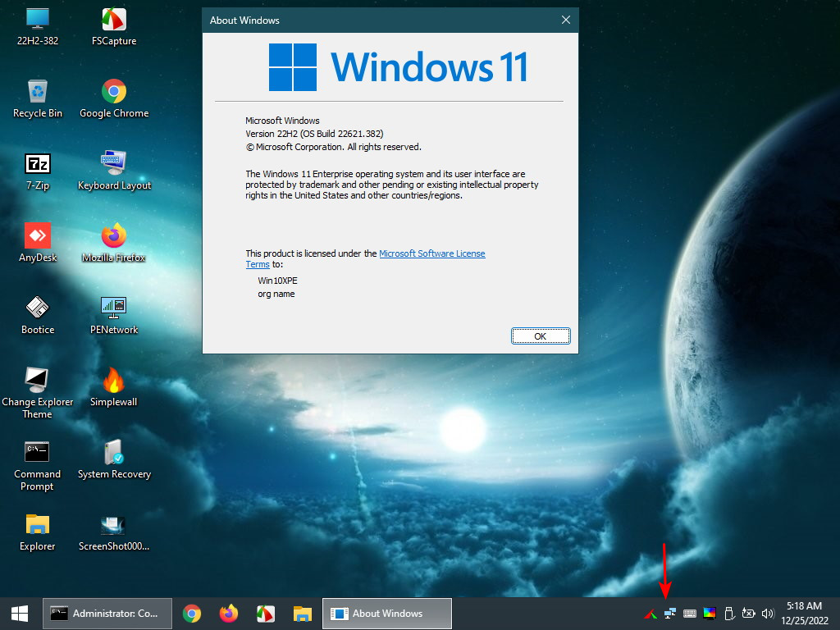Click the 'Win10XPE' licensee text

(277, 281)
